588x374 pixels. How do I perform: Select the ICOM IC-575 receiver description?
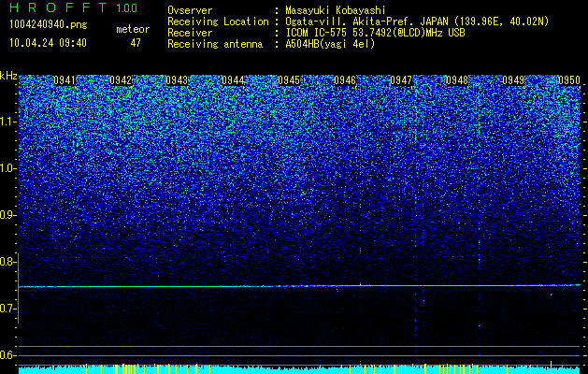tap(375, 33)
